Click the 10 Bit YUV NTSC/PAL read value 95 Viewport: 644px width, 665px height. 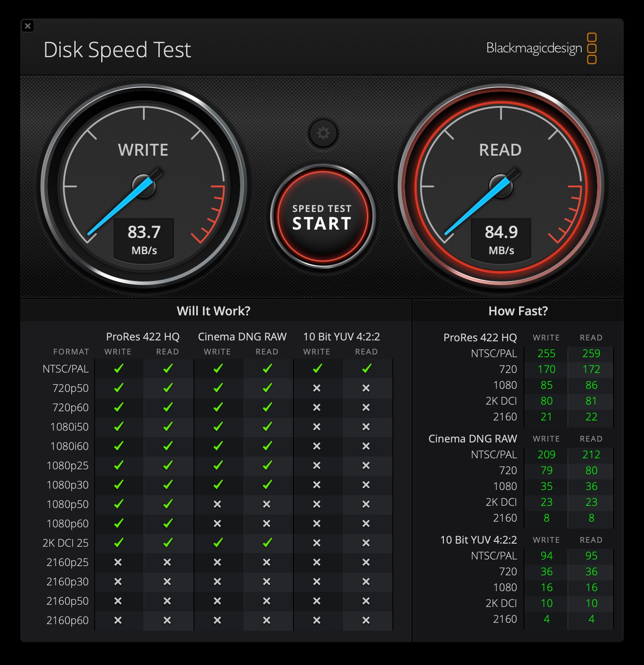(591, 556)
